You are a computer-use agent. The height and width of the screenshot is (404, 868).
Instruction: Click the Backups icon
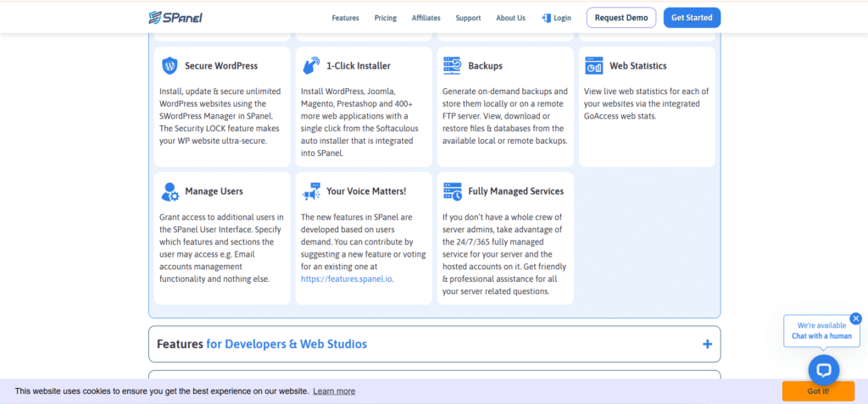pos(452,65)
